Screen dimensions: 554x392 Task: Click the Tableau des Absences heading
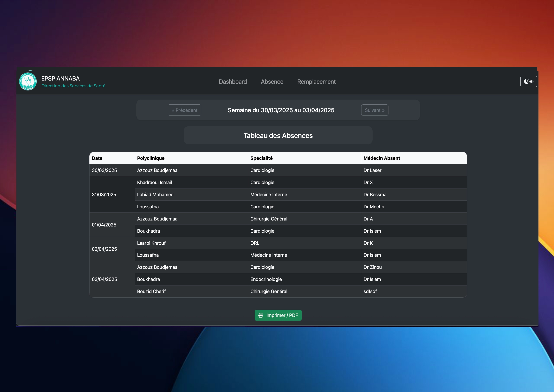pyautogui.click(x=278, y=136)
